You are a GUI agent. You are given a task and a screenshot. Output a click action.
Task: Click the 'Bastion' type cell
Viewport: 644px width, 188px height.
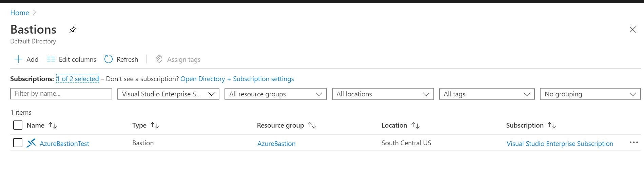pyautogui.click(x=143, y=143)
